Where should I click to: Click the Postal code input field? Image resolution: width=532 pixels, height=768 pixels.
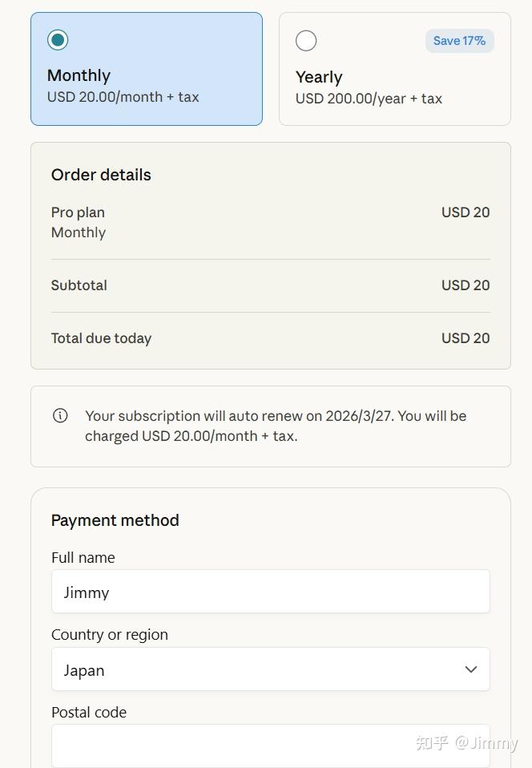point(271,746)
